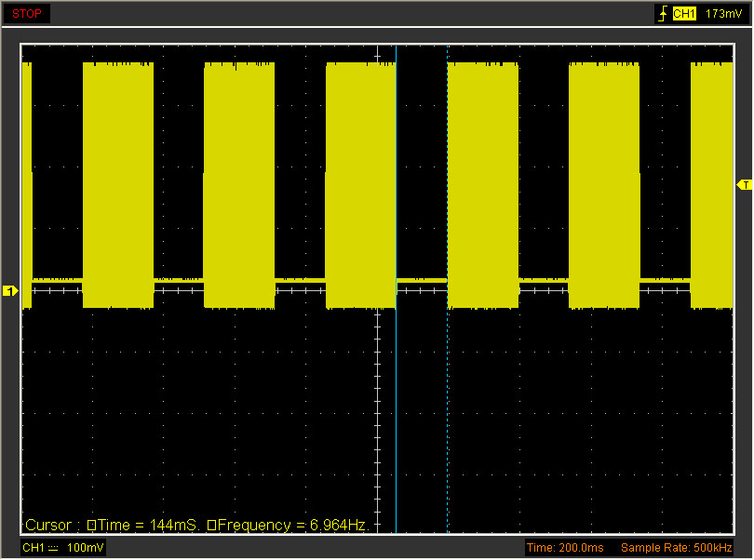Click the Sample Rate: 500kHz readout

tap(676, 548)
